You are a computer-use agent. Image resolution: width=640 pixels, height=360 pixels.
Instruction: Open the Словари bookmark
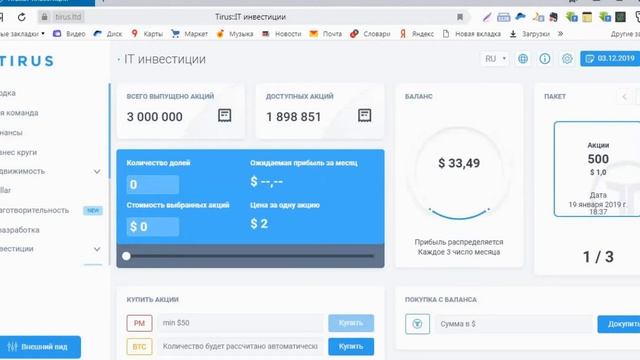coord(370,34)
